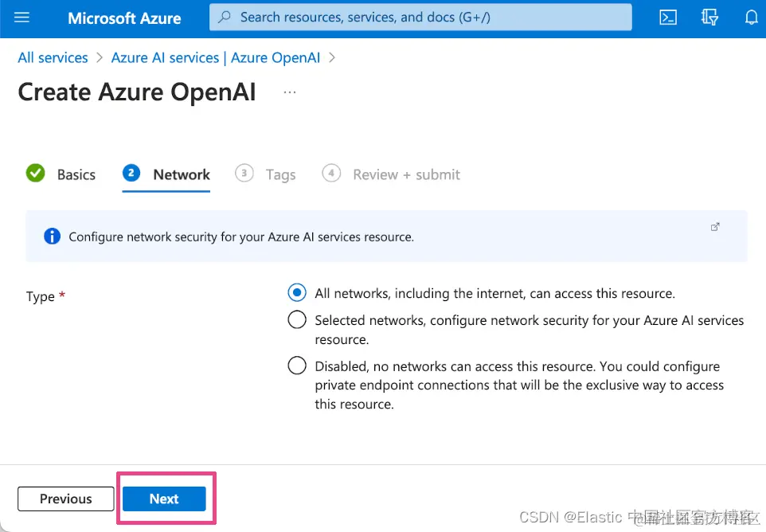This screenshot has width=766, height=532.
Task: Click the Previous button
Action: [x=66, y=499]
